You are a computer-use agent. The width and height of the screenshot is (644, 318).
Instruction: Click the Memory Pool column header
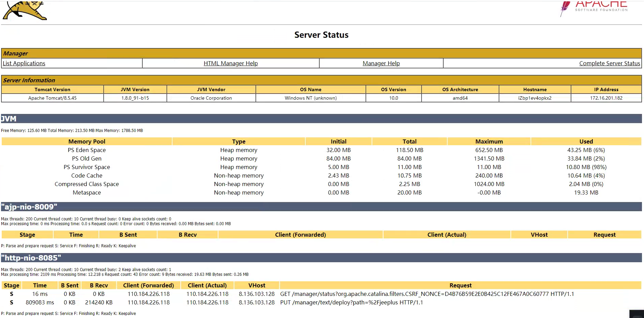coord(87,141)
